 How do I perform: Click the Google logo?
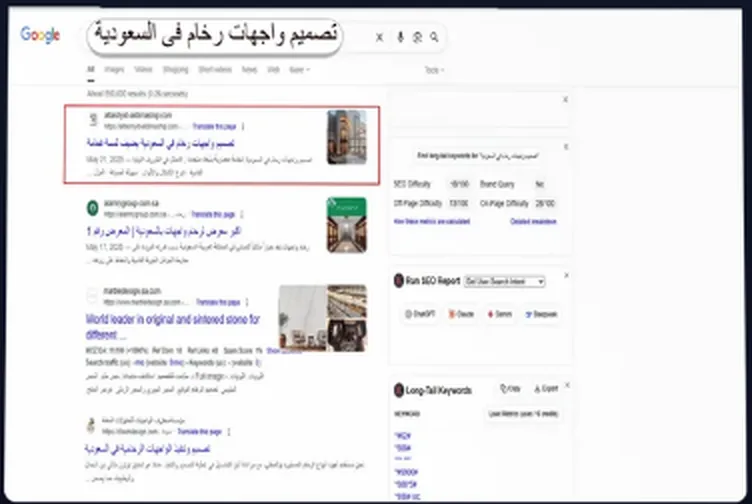click(x=40, y=35)
